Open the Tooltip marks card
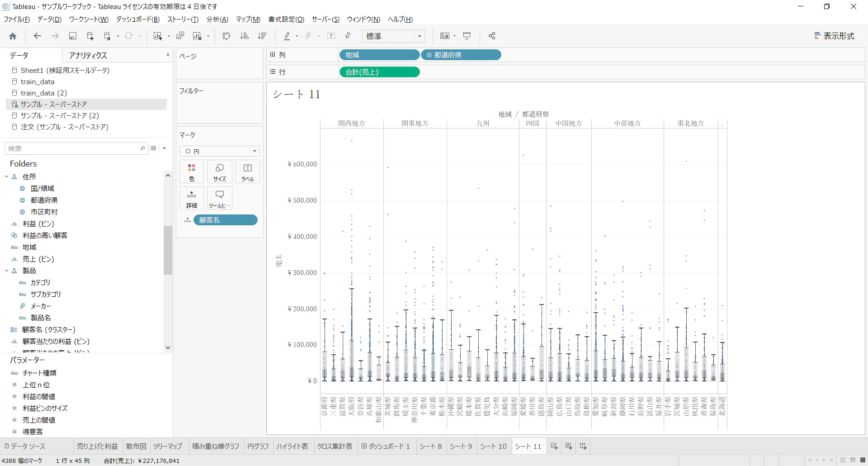This screenshot has height=466, width=868. [220, 199]
